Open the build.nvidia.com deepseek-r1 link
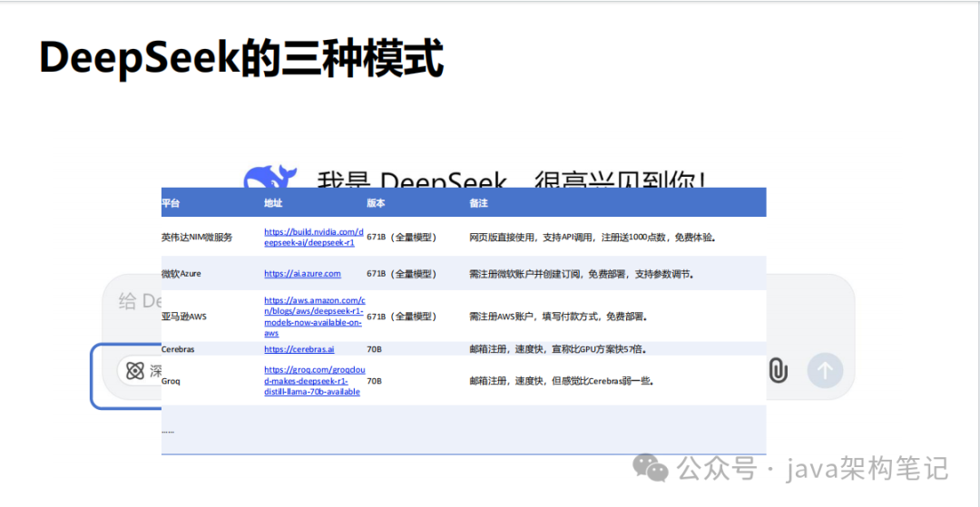 tap(314, 238)
